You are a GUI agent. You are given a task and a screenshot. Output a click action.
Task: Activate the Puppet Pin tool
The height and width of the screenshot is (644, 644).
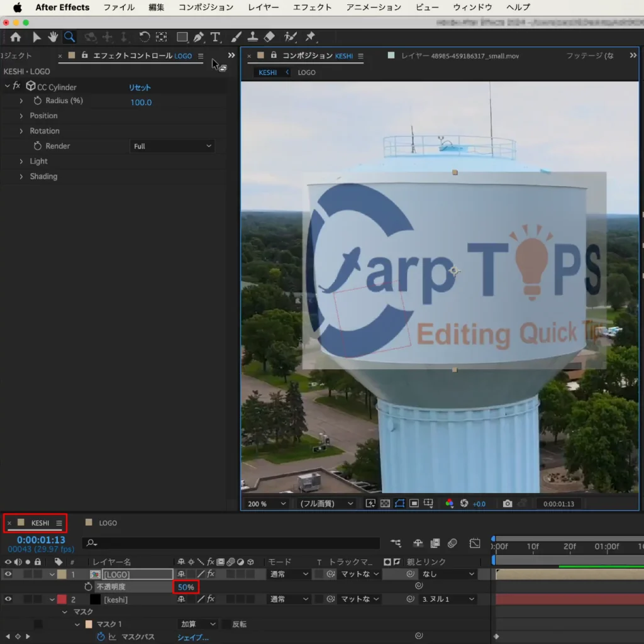310,37
